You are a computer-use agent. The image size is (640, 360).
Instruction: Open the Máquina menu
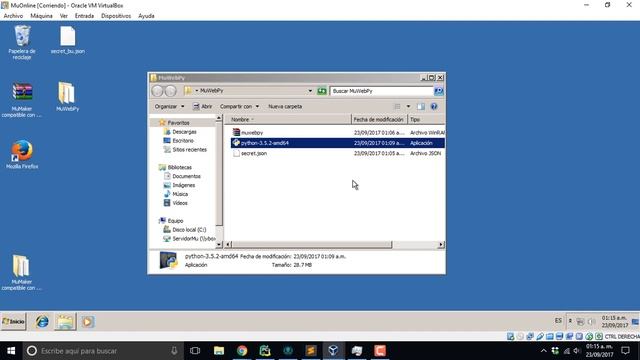(41, 16)
